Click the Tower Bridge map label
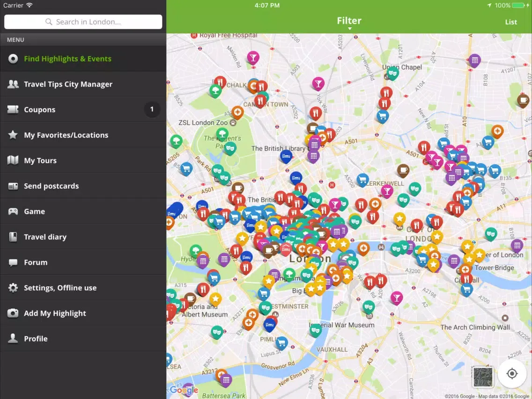Viewport: 532px width, 399px height. tap(495, 268)
